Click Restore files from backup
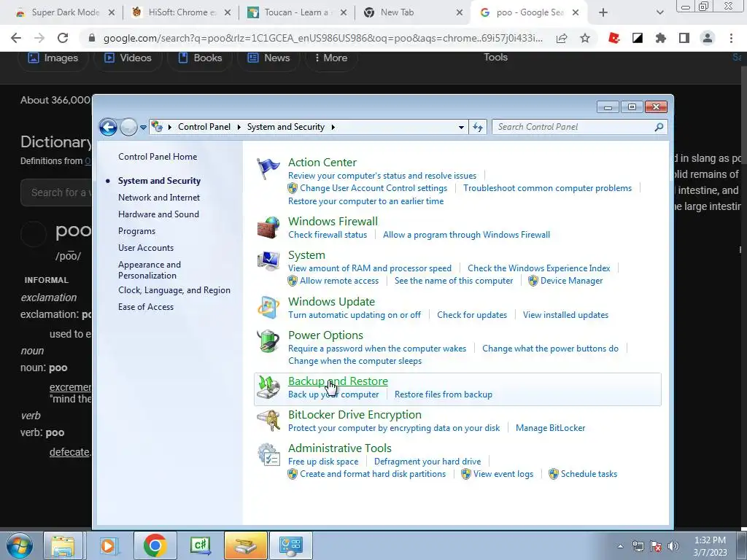The image size is (747, 560). click(444, 394)
